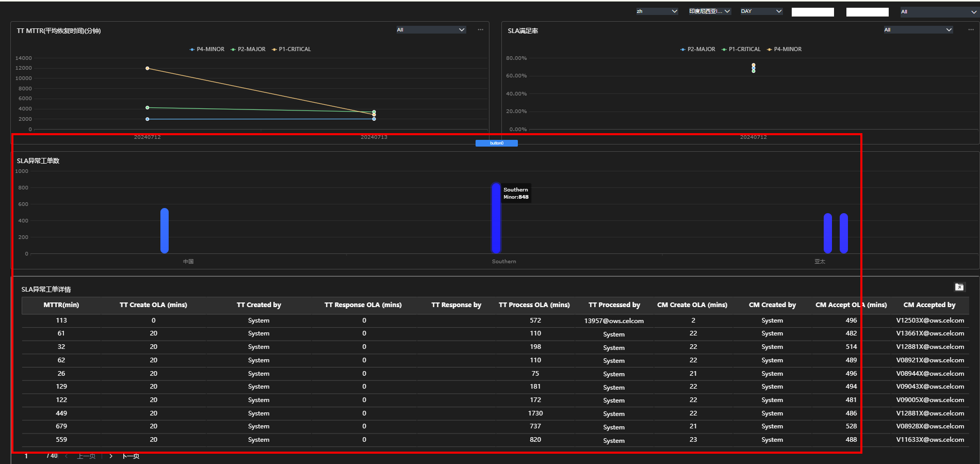Open the top-right All filter dropdown
This screenshot has height=464, width=980.
(939, 12)
